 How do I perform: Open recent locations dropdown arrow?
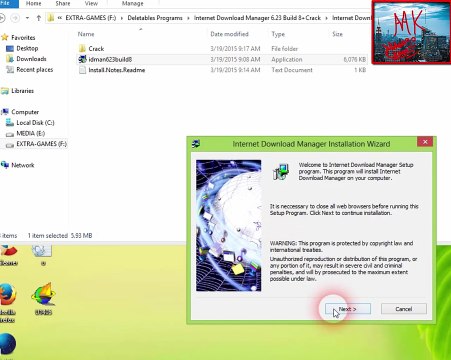click(27, 18)
